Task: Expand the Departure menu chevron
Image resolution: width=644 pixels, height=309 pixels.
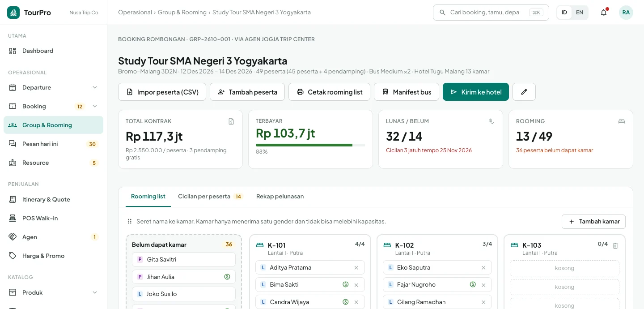Action: tap(95, 87)
